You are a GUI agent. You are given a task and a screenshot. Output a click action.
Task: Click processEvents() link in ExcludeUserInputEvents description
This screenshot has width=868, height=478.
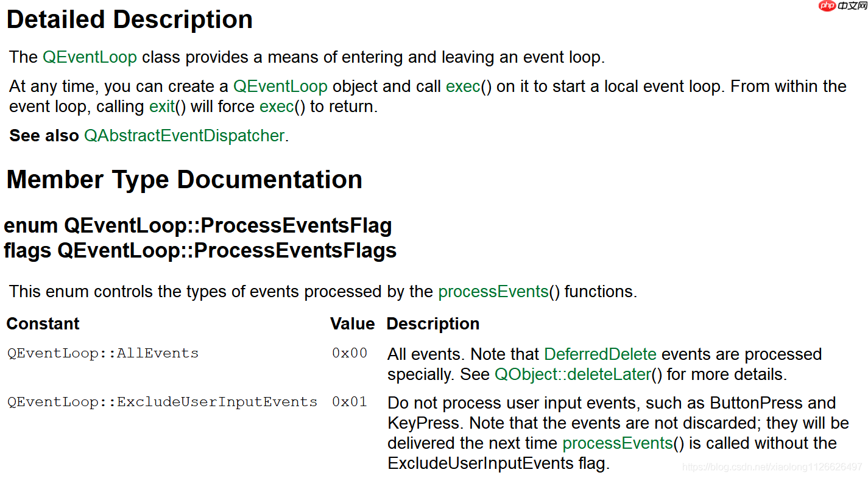pyautogui.click(x=618, y=443)
